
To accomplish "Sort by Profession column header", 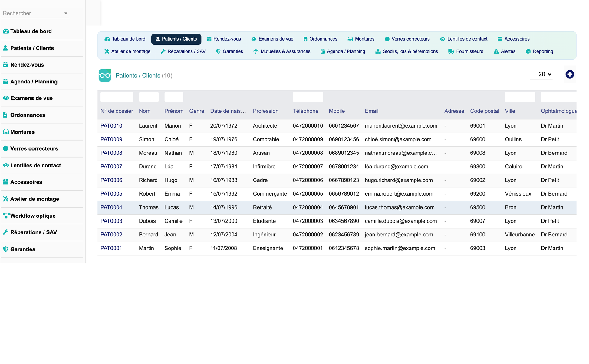I will 266,111.
